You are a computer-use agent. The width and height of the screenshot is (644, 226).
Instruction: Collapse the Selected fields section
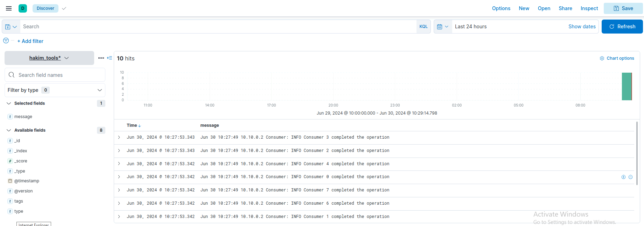(9, 103)
